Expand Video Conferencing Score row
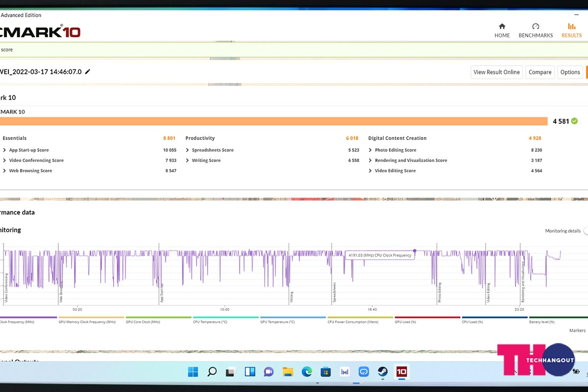 pyautogui.click(x=4, y=161)
